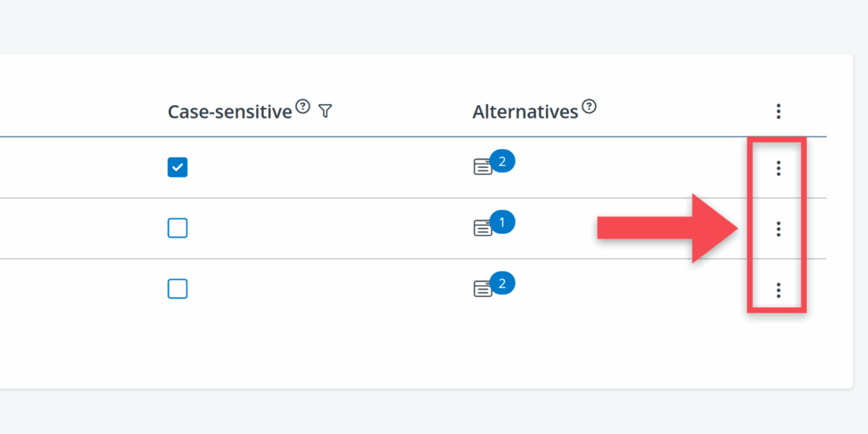Expand second row's three-dot actions menu
Viewport: 868px width, 434px height.
coord(778,229)
